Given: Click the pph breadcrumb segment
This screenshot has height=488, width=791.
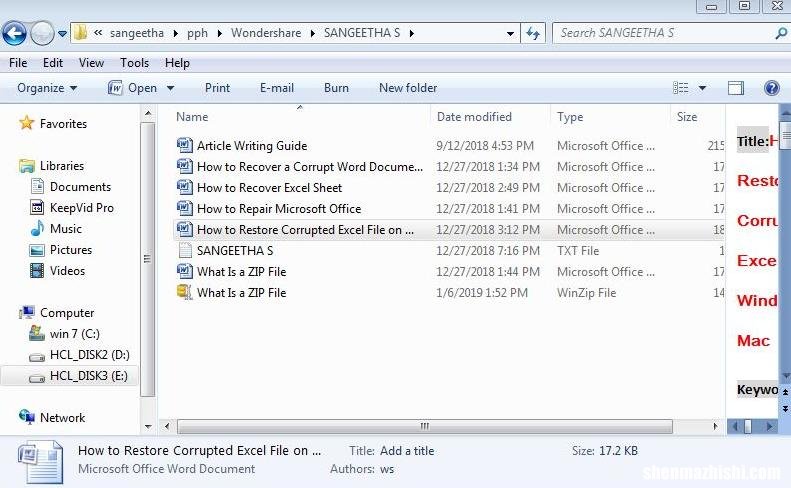Looking at the screenshot, I should click(197, 33).
